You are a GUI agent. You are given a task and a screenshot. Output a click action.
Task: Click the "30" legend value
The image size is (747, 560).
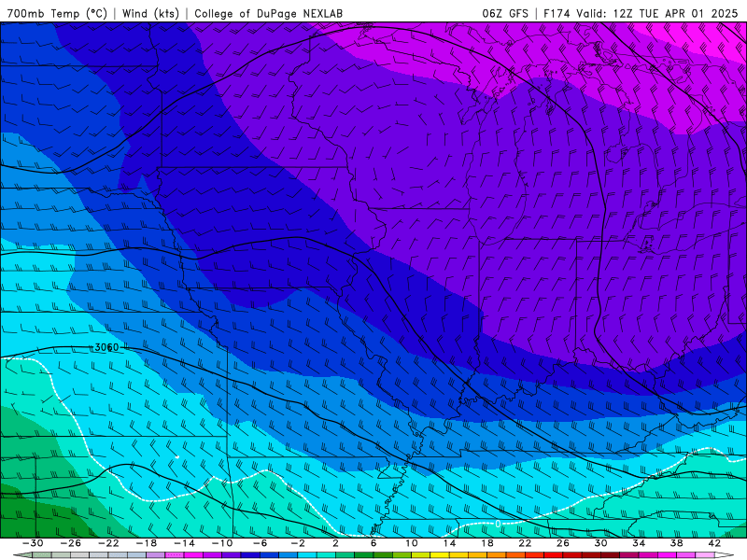(x=600, y=543)
